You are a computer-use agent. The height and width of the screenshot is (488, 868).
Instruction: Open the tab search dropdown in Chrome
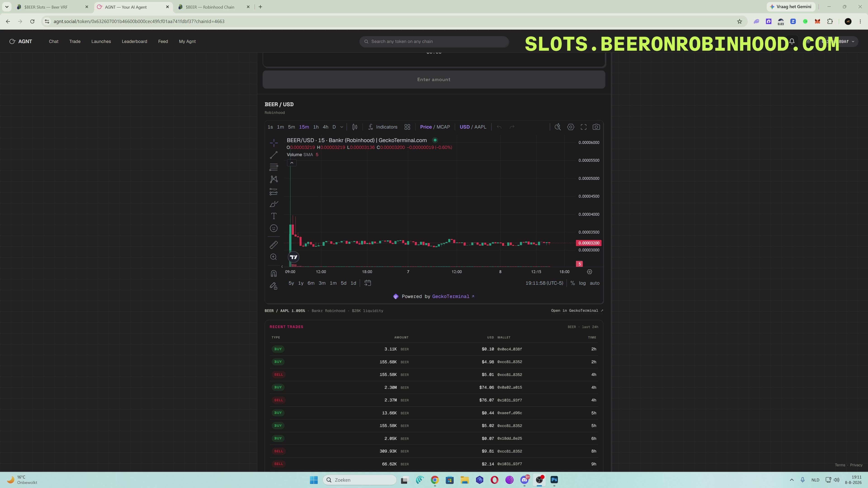tap(6, 7)
